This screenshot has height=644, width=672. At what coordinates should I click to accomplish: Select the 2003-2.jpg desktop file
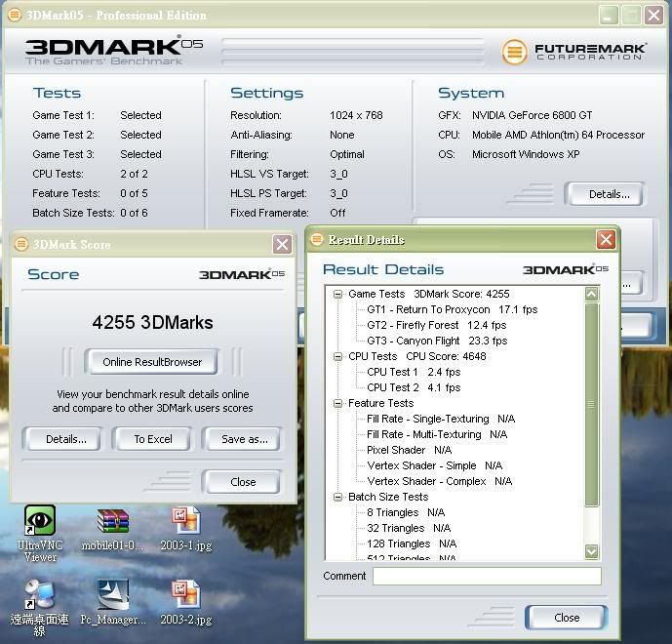(186, 593)
